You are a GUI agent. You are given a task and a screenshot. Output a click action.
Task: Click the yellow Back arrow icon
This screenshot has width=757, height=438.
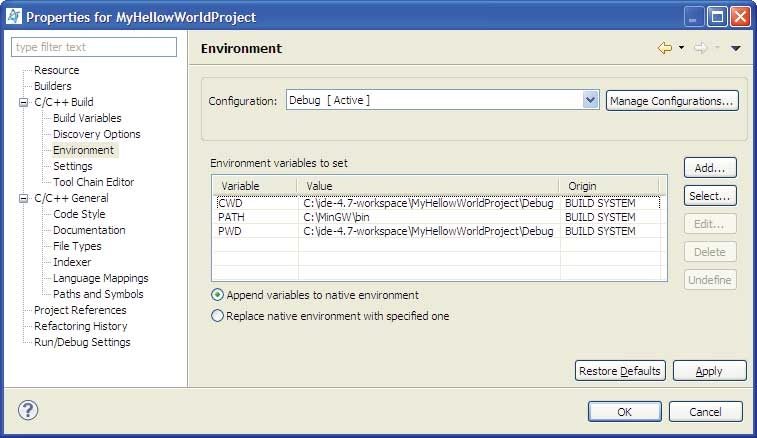[x=665, y=48]
